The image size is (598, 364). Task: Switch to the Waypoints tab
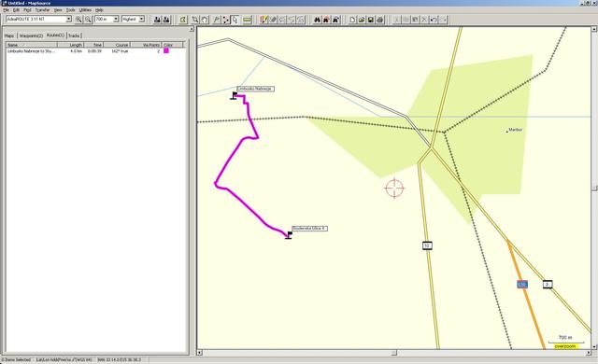click(31, 35)
